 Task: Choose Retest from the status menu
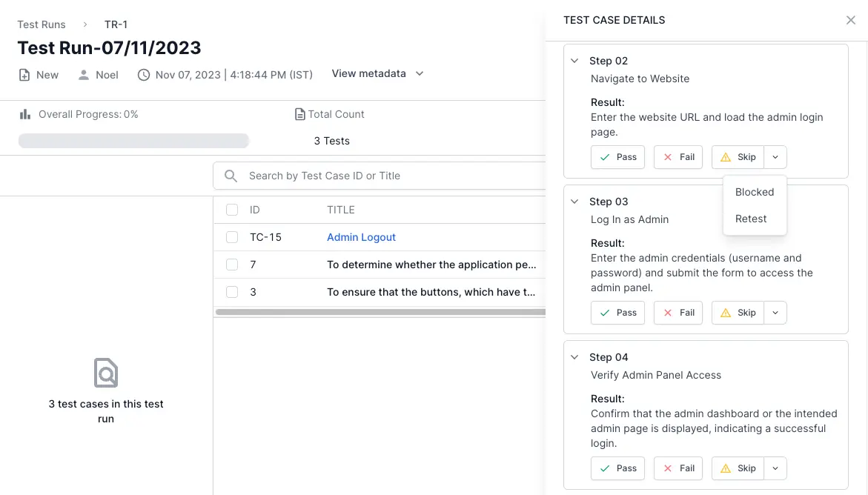click(751, 219)
